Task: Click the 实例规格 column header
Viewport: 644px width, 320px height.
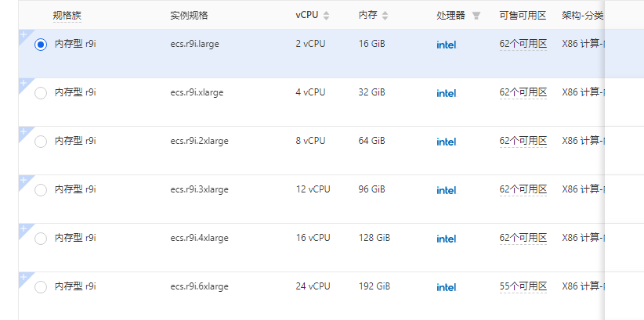Action: pos(189,16)
